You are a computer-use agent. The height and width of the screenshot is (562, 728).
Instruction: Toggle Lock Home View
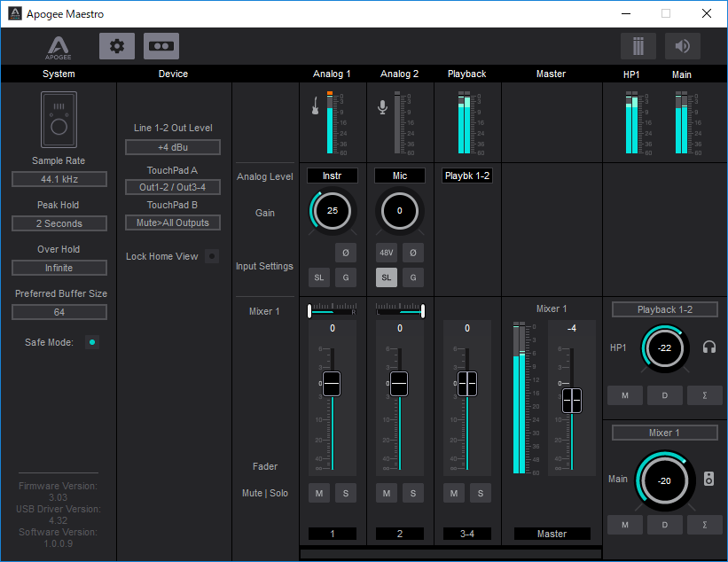[x=212, y=256]
